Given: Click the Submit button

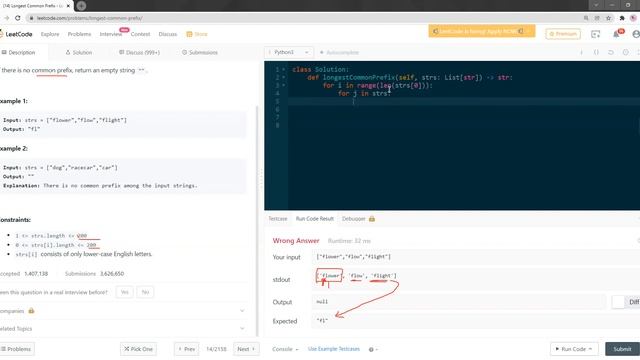Looking at the screenshot, I should [x=622, y=349].
